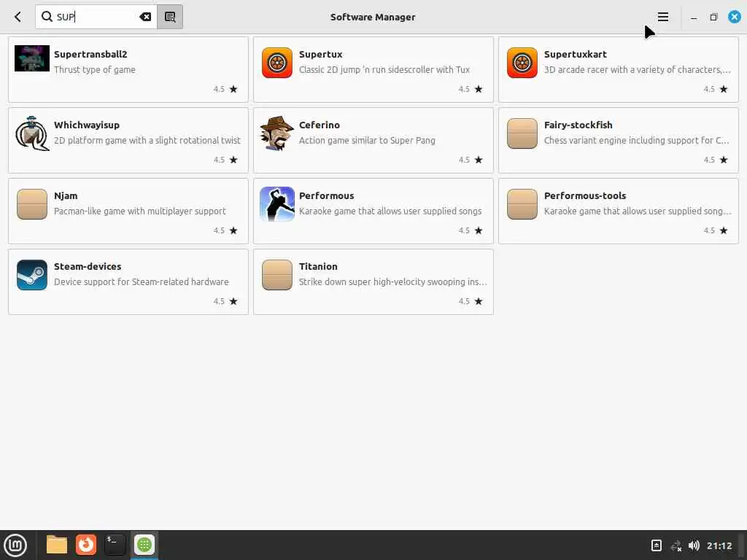Image resolution: width=747 pixels, height=560 pixels.
Task: Clear the search text with the backspace icon
Action: (x=145, y=17)
